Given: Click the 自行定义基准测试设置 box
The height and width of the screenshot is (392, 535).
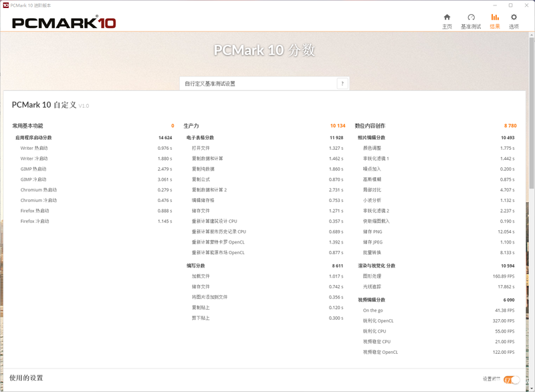Looking at the screenshot, I should 264,84.
